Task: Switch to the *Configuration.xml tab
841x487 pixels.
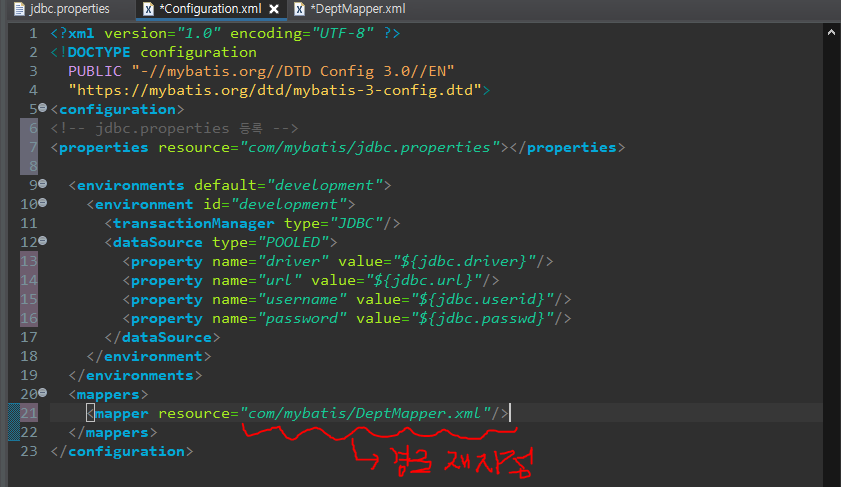Action: pos(210,9)
